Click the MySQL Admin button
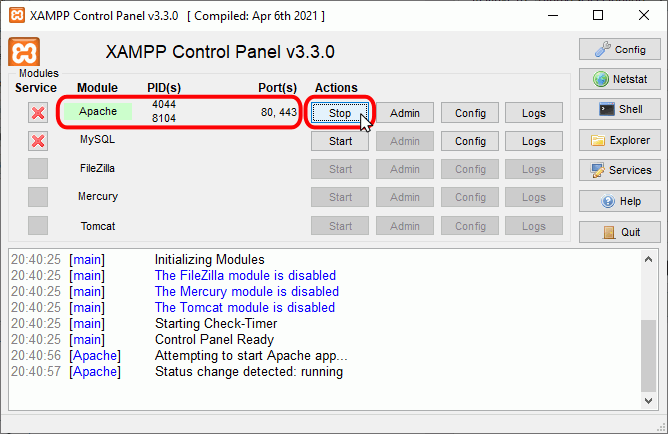668x434 pixels. pos(405,141)
